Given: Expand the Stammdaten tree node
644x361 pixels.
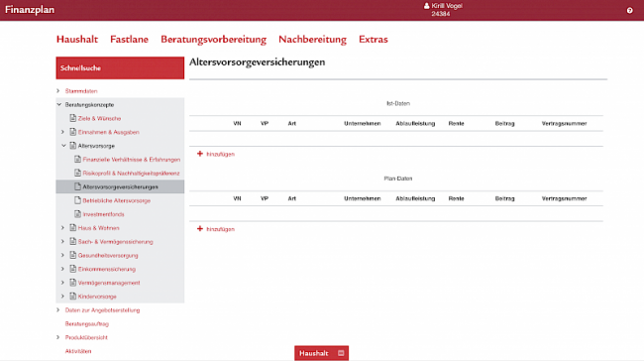Looking at the screenshot, I should coord(58,91).
